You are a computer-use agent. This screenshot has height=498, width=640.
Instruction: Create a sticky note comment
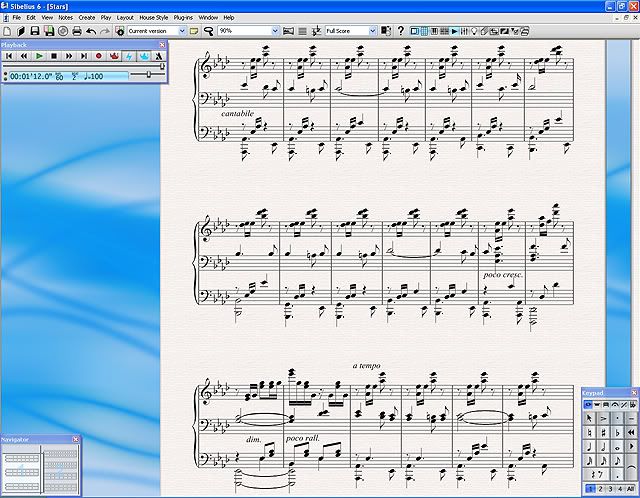pyautogui.click(x=194, y=31)
